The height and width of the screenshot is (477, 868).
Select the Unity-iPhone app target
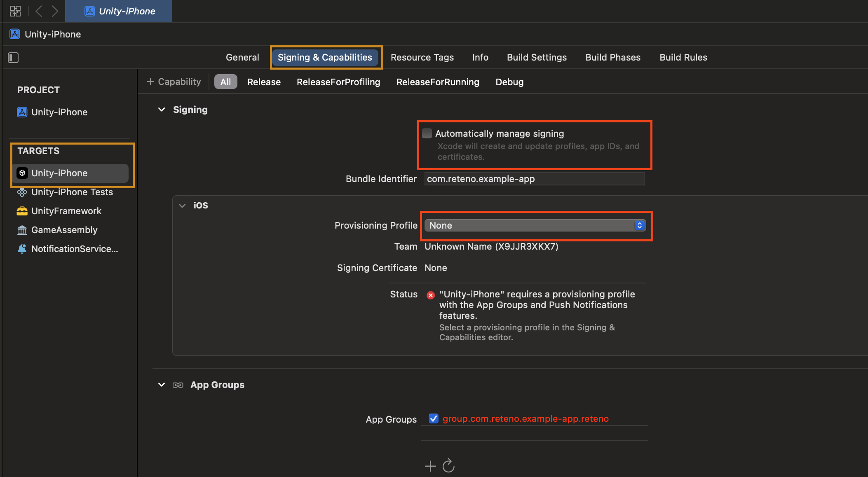pos(70,173)
